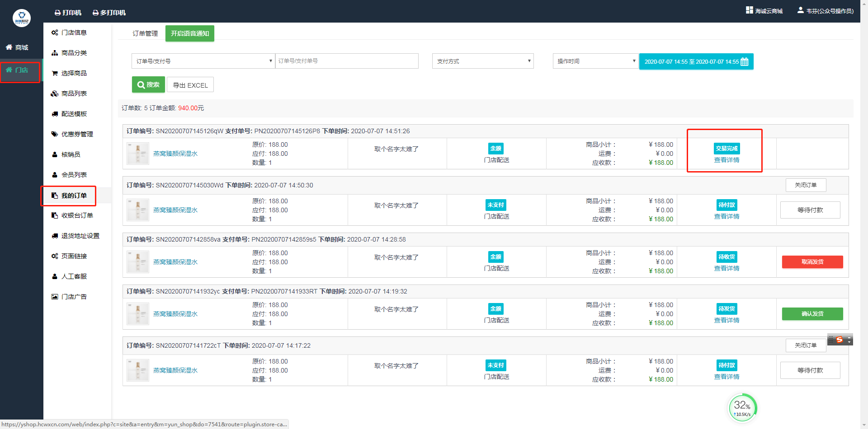Screen dimensions: 868x429
Task: Open 商品列表 in the sidebar menu
Action: 74,93
